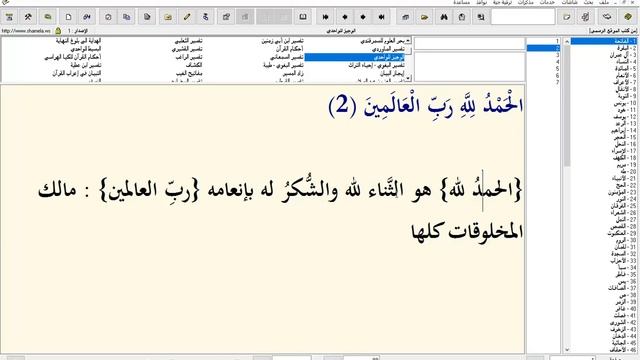Screen dimensions: 640x360
Task: Click the open book toolbar icon
Action: pos(303,17)
